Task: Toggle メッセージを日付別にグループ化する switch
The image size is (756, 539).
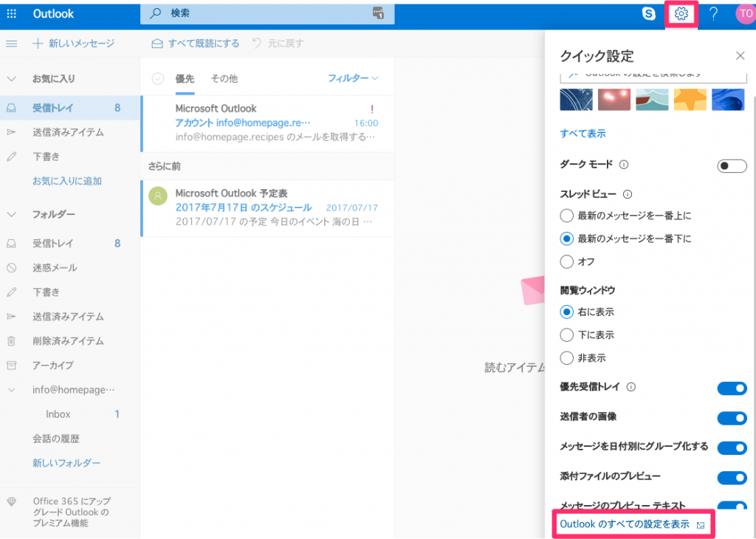Action: [732, 448]
